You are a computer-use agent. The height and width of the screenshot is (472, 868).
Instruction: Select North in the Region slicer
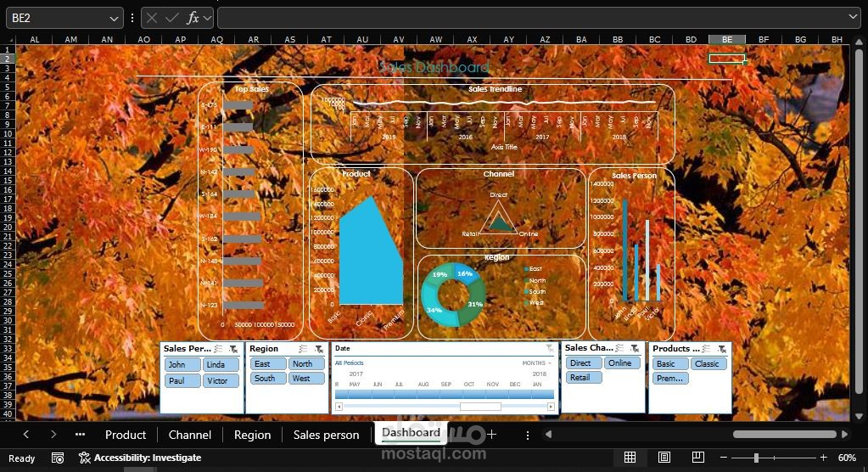pyautogui.click(x=306, y=364)
